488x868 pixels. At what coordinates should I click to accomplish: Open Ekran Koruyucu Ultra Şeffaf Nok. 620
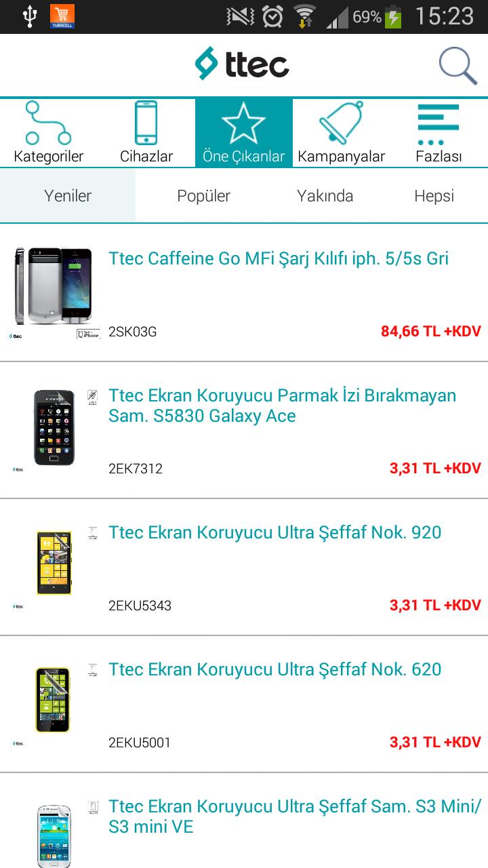(274, 669)
